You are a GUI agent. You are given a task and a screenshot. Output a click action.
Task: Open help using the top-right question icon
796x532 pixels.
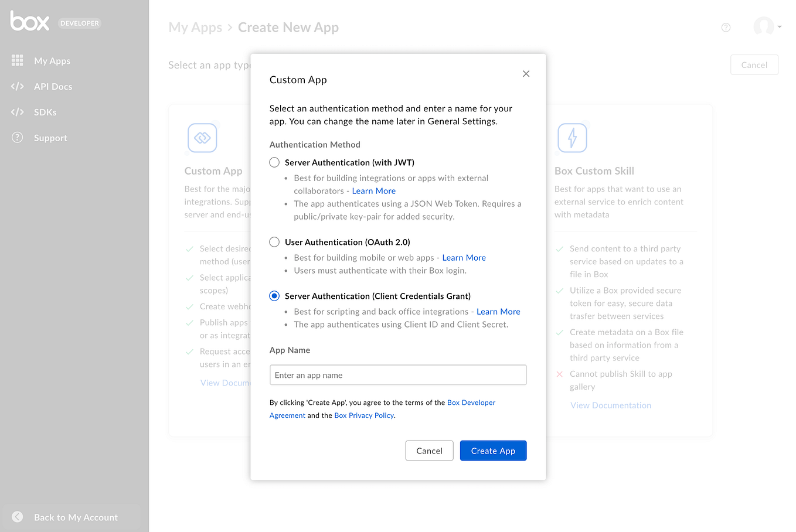(726, 27)
